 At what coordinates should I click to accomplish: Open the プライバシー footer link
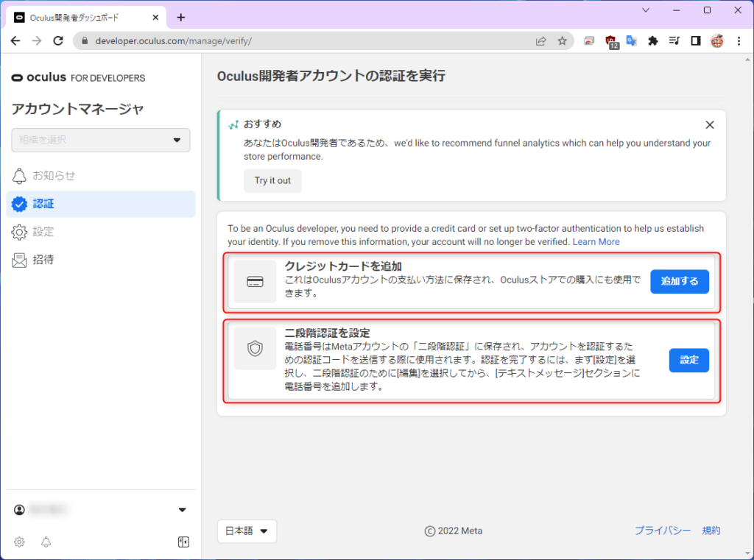pos(663,531)
